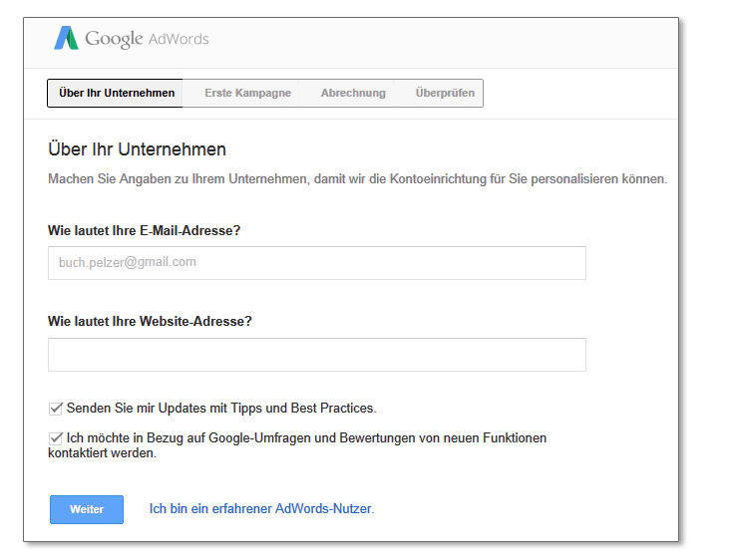Switch to the Erste Kampagne tab
Viewport: 735px width, 560px height.
247,94
